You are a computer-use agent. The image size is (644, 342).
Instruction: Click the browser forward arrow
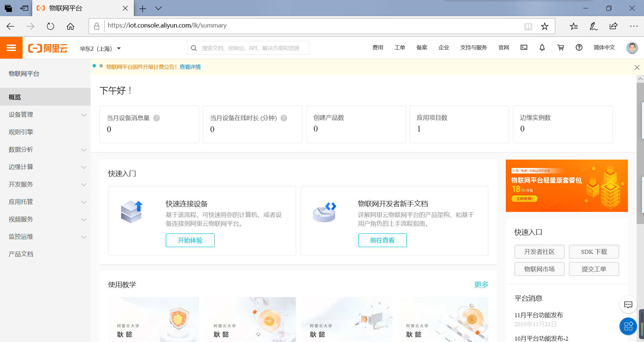[x=30, y=26]
